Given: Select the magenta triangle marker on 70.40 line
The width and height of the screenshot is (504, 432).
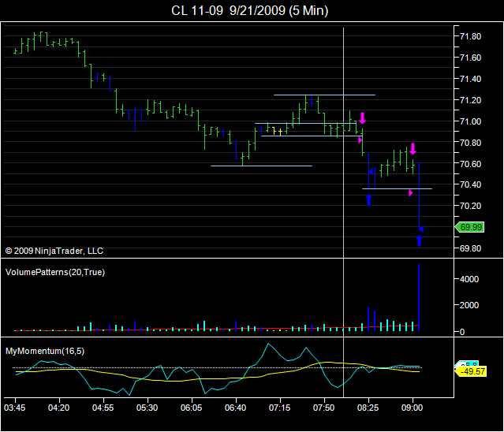Looking at the screenshot, I should tap(410, 192).
